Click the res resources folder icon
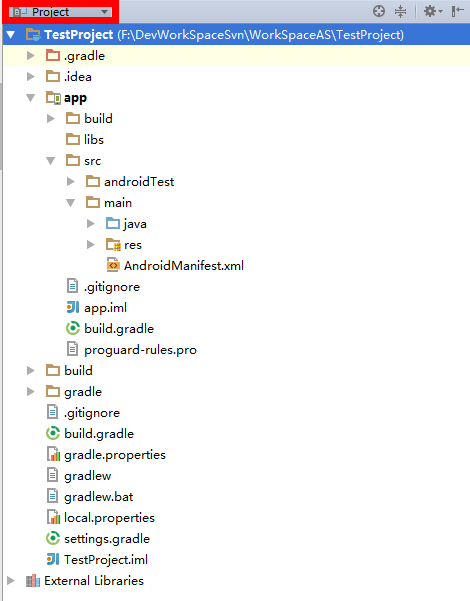The width and height of the screenshot is (470, 601). (x=113, y=245)
